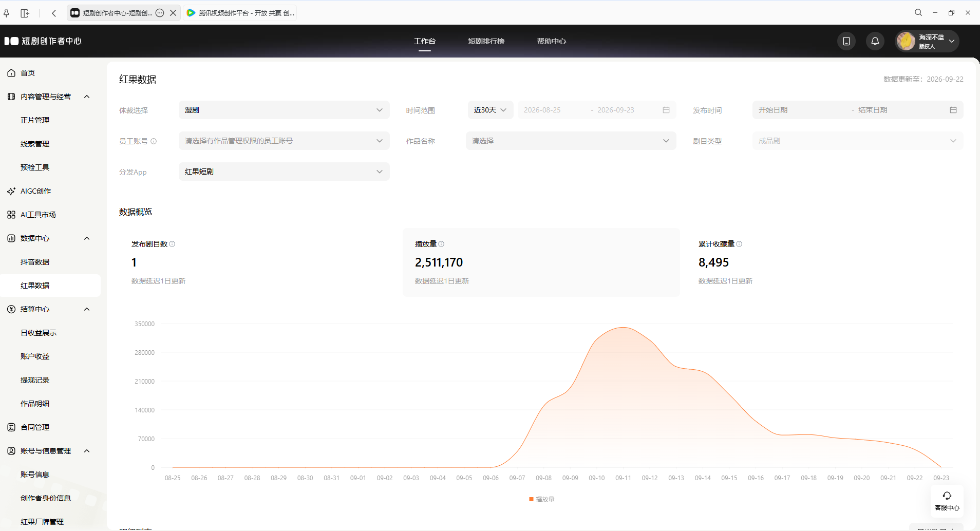Open the notification bell icon

(875, 41)
